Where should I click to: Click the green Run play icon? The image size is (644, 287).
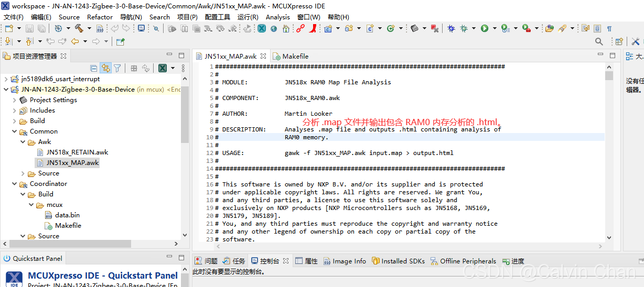(485, 28)
